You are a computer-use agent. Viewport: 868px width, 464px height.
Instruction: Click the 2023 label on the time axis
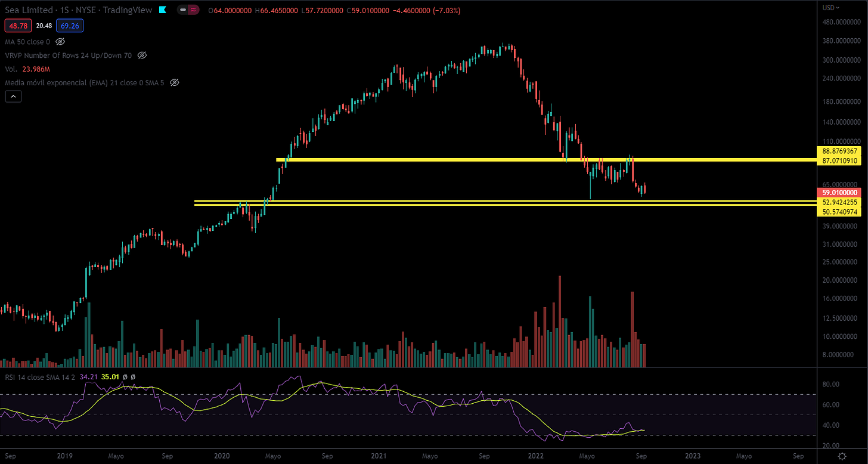693,456
